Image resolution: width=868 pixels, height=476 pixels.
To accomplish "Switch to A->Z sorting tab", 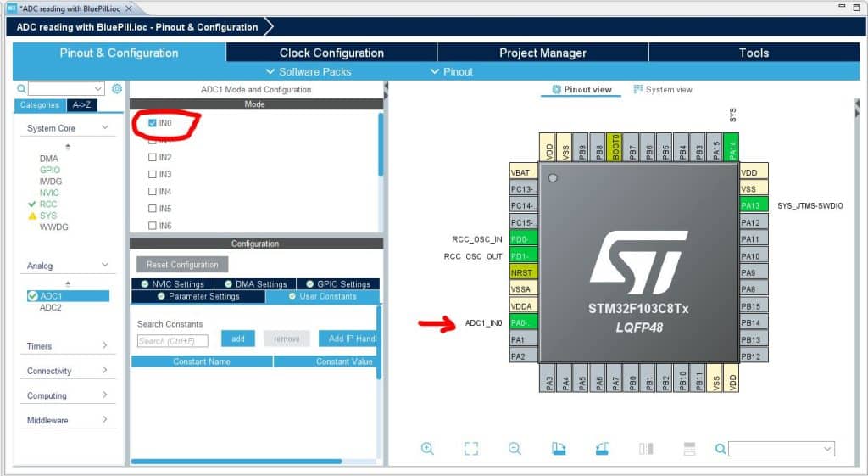I will pyautogui.click(x=82, y=104).
